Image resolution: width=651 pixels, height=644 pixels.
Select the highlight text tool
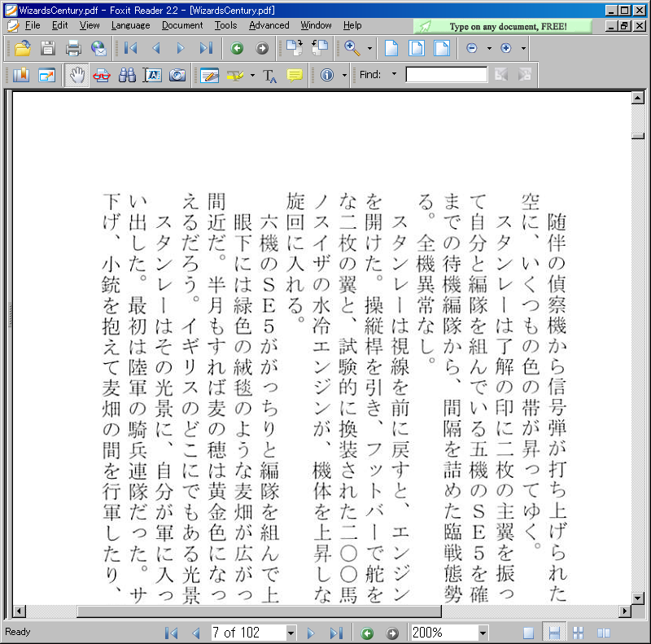click(235, 75)
